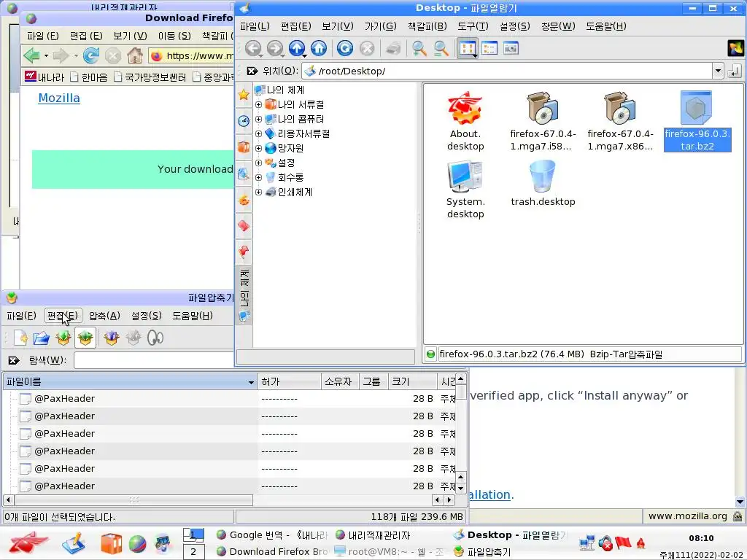This screenshot has height=560, width=747.
Task: Open the 보기 (V) menu in Firefox window
Action: coord(130,36)
